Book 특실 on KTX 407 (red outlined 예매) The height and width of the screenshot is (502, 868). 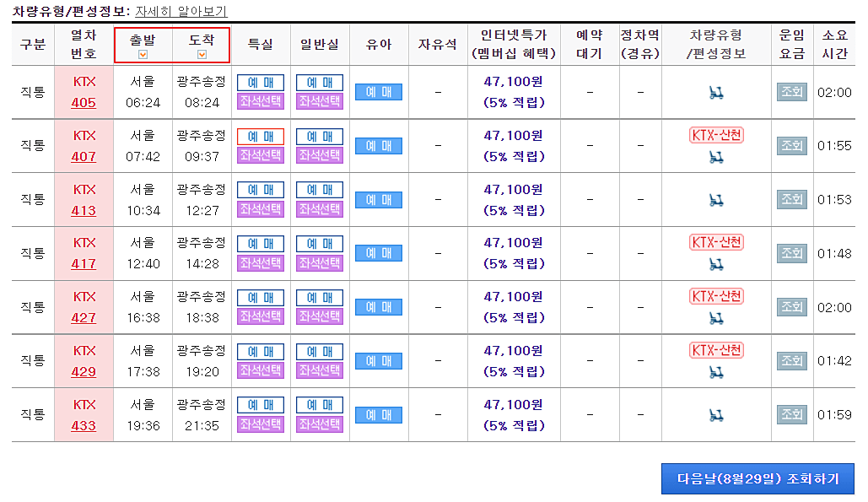point(261,137)
